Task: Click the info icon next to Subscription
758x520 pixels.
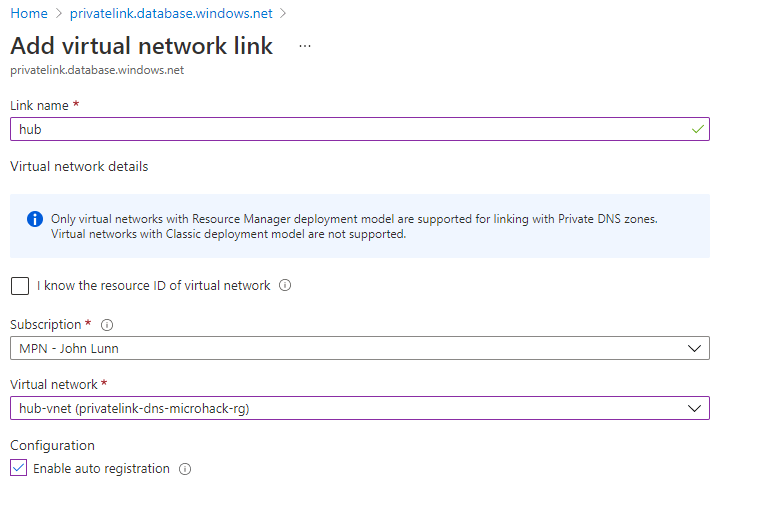Action: 107,325
